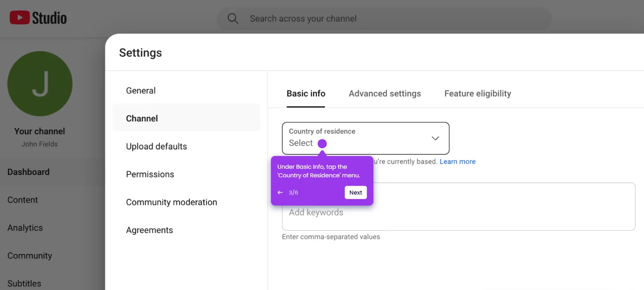
Task: Click the search magnifier icon
Action: coord(233,18)
